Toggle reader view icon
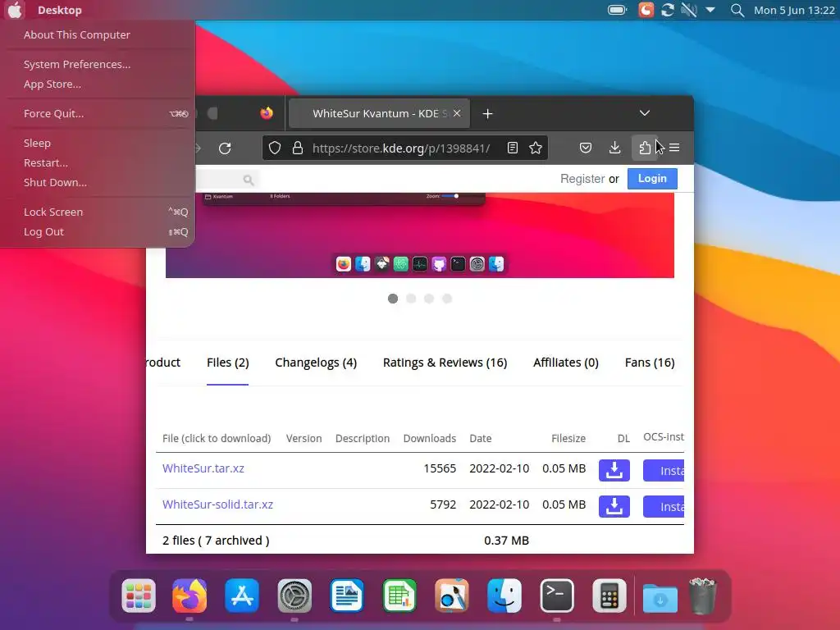Viewport: 840px width, 630px height. coord(513,148)
